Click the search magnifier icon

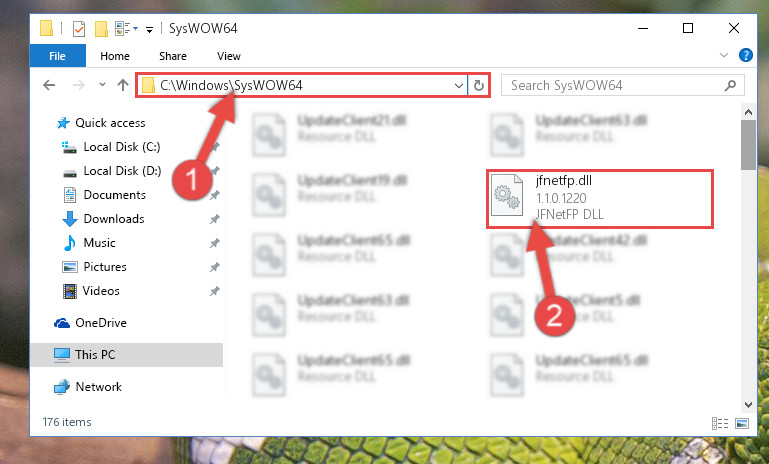point(730,86)
